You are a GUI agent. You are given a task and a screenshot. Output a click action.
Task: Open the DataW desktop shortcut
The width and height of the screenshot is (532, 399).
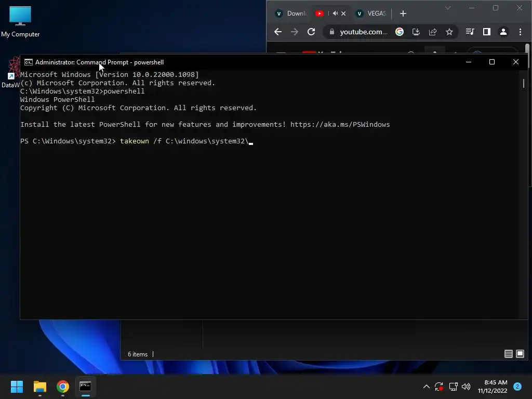10,73
